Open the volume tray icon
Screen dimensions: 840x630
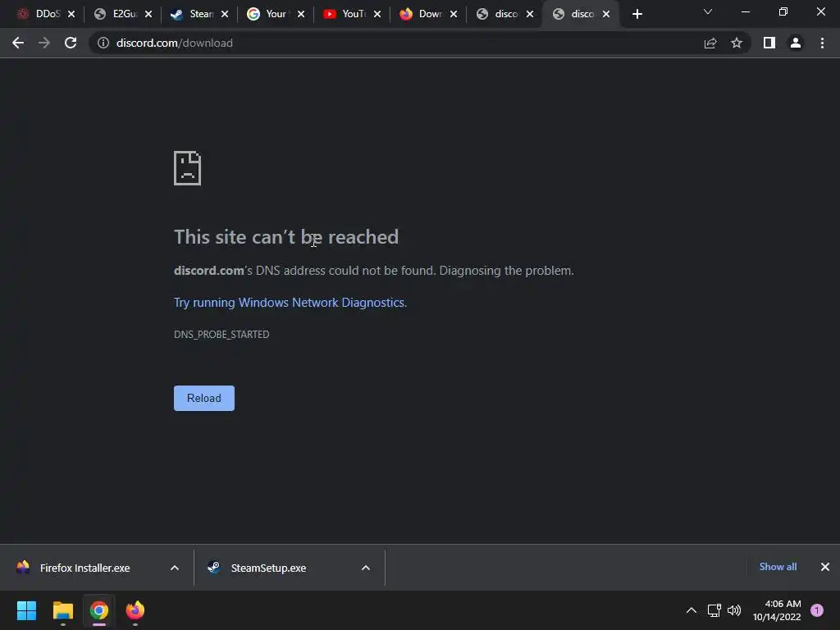point(734,610)
